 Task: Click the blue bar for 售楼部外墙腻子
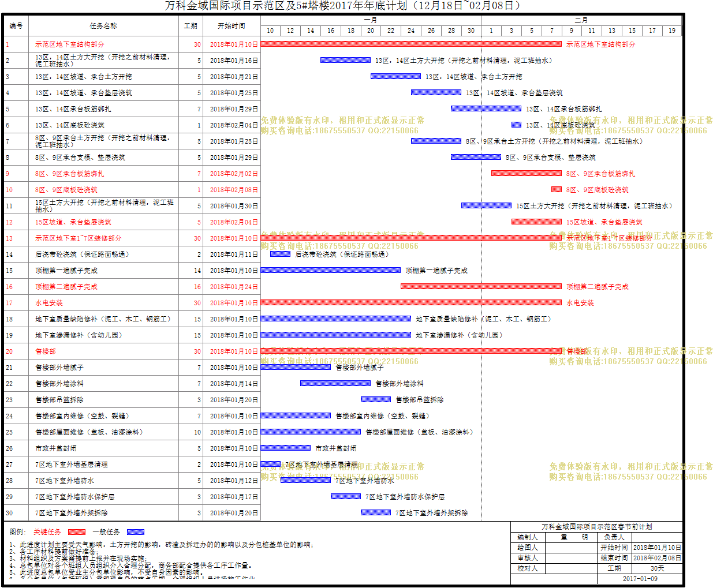[x=296, y=367]
